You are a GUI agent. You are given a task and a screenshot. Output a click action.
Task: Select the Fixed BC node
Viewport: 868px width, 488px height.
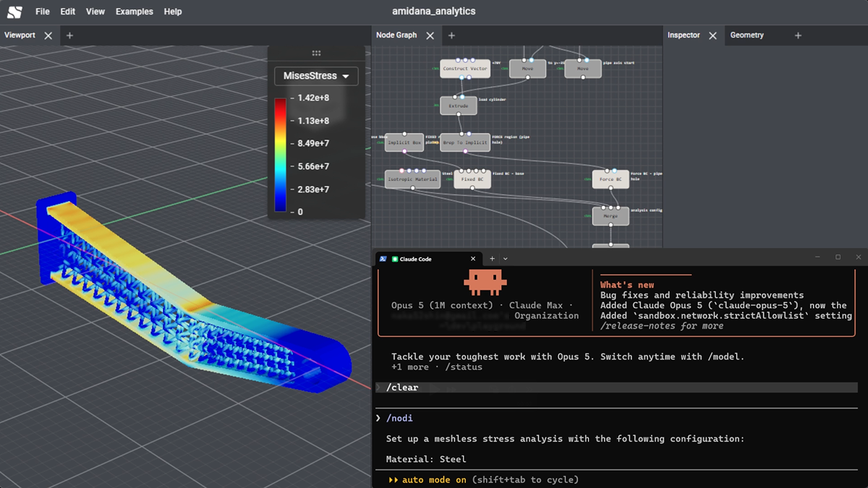472,179
